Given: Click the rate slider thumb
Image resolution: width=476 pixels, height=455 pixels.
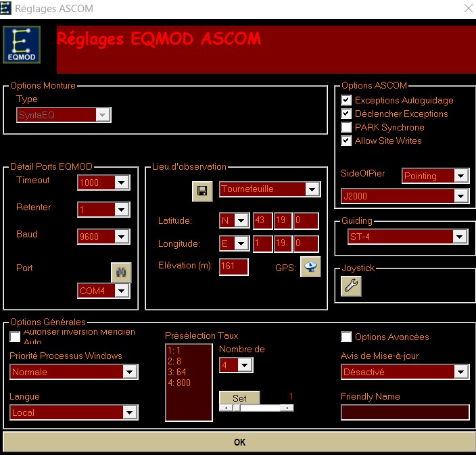Looking at the screenshot, I should click(x=237, y=408).
